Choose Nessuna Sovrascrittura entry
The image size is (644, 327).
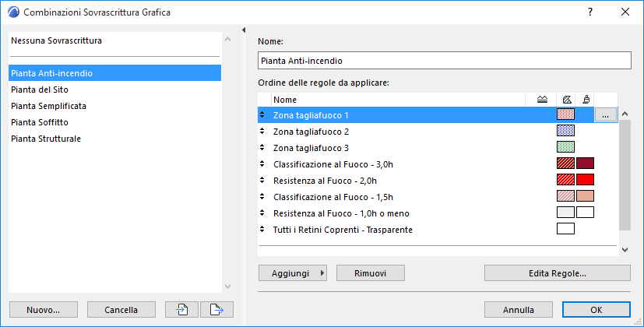[56, 40]
